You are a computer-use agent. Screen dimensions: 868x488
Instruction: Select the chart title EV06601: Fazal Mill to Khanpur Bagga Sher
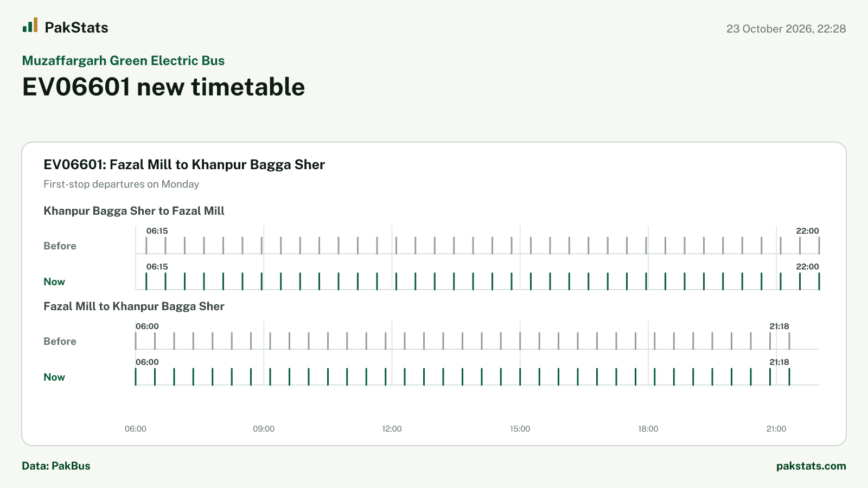click(184, 165)
